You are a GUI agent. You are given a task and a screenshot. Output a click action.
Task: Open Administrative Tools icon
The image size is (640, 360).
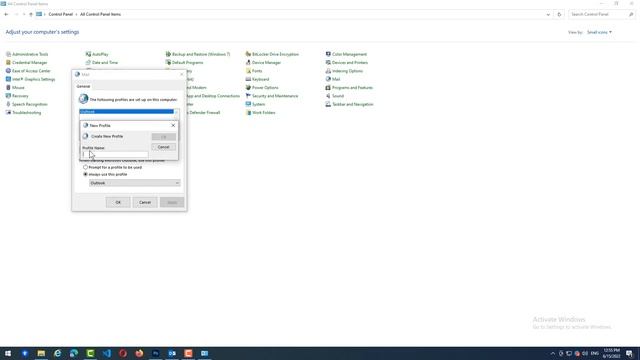(x=8, y=54)
